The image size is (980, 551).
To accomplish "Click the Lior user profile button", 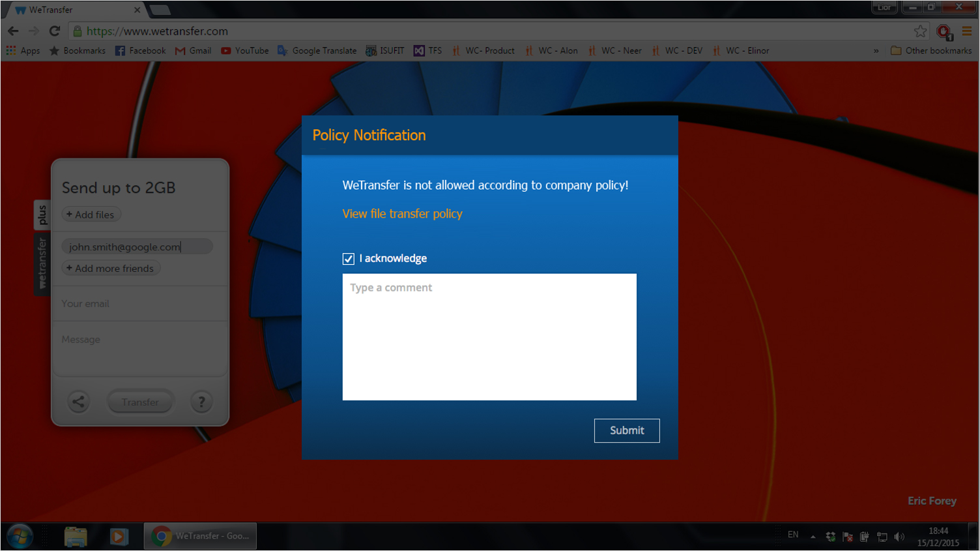I will tap(884, 7).
